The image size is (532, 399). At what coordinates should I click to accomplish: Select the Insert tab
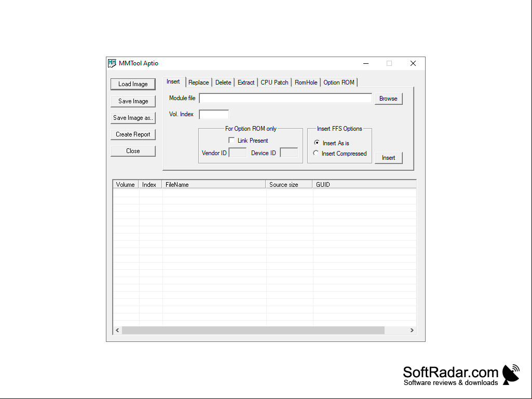[173, 82]
